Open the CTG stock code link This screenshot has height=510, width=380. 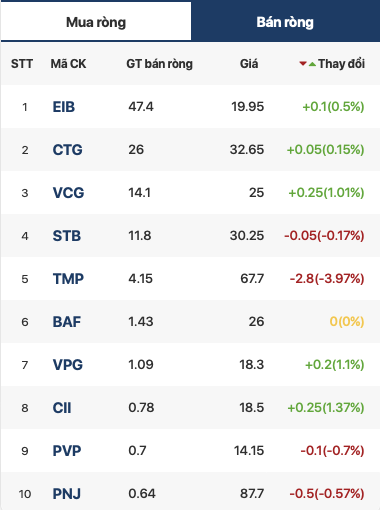coord(67,150)
